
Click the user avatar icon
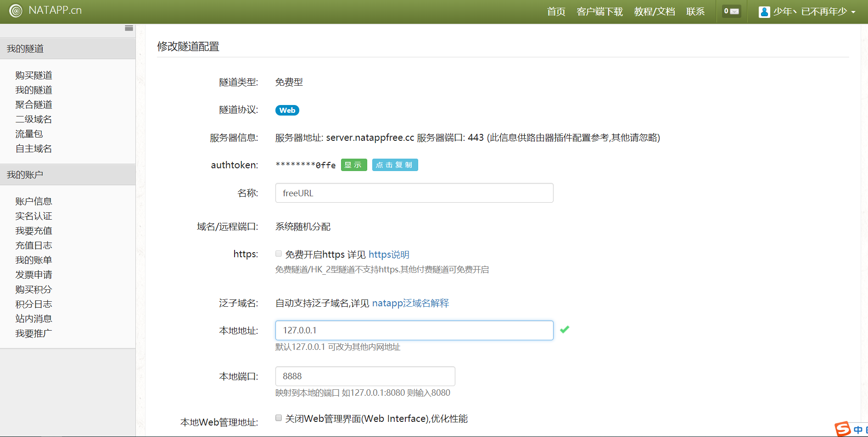click(764, 11)
